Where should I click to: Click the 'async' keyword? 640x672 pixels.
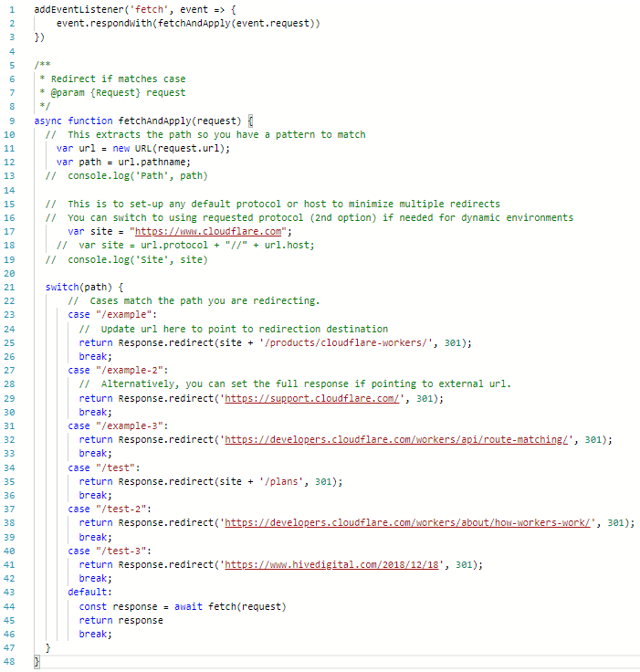click(48, 121)
